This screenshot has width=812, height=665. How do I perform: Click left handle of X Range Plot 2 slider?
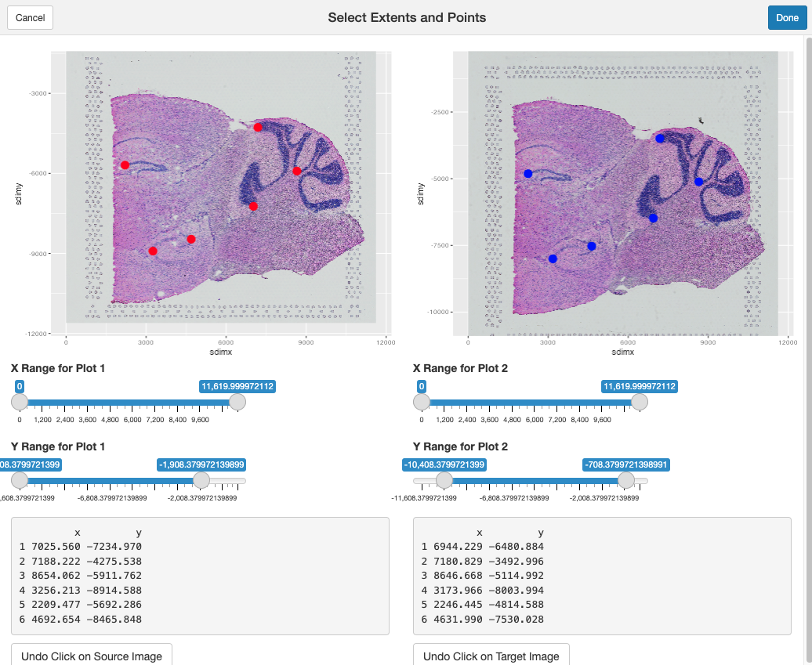pos(422,402)
